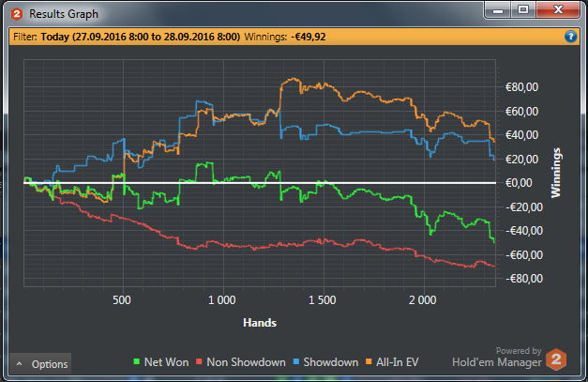Click the All-In EV legend label

pyautogui.click(x=397, y=362)
